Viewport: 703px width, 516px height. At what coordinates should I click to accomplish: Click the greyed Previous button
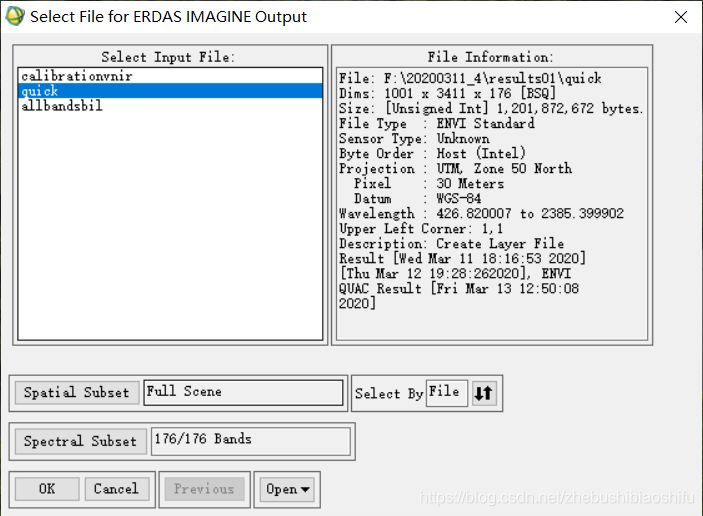click(204, 489)
